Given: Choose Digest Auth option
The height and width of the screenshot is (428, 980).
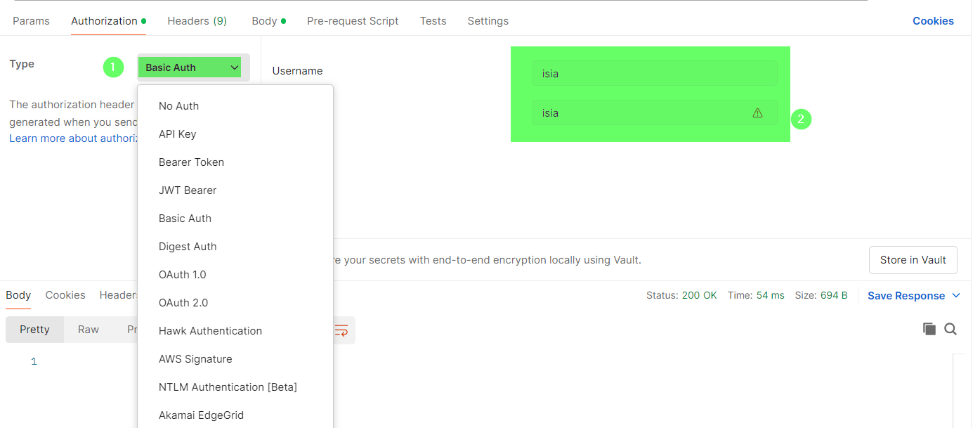Looking at the screenshot, I should coord(188,247).
